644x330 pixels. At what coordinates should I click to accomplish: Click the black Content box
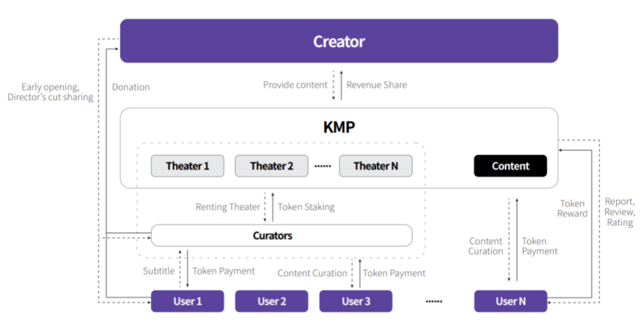click(510, 166)
